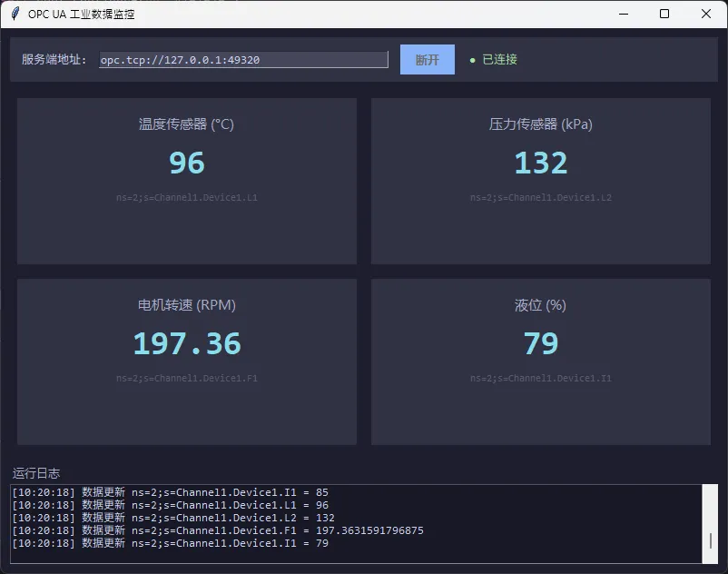Image resolution: width=728 pixels, height=574 pixels.
Task: Click the 断开 disconnect button
Action: (x=428, y=59)
